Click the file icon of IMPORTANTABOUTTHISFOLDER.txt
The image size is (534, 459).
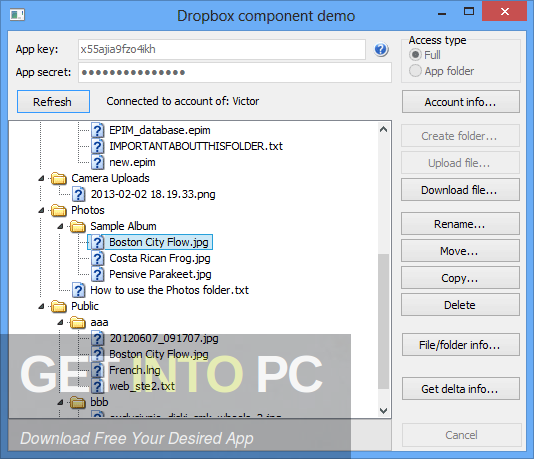coord(98,146)
